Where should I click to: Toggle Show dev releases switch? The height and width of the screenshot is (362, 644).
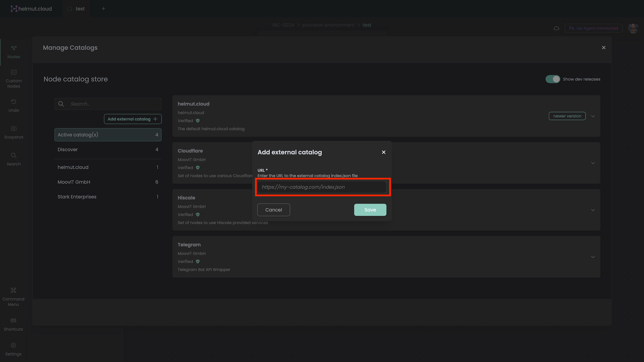(552, 79)
